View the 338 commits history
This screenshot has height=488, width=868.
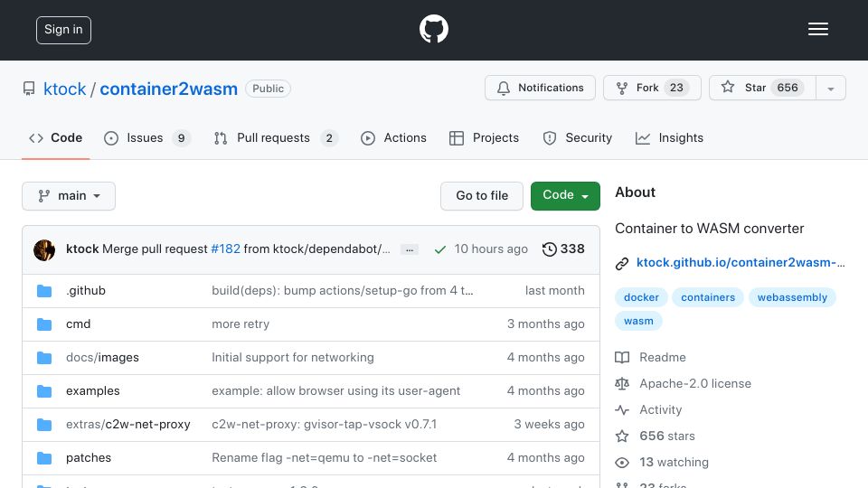coord(563,249)
